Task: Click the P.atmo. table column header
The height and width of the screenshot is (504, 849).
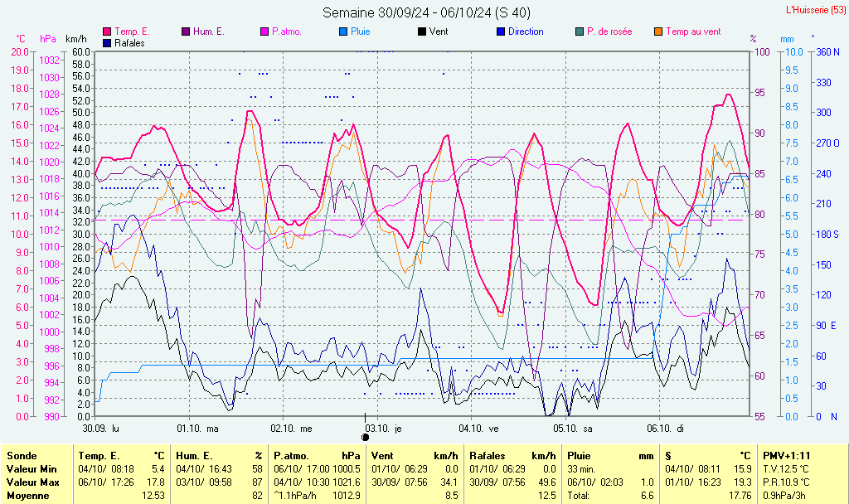Action: [x=292, y=456]
